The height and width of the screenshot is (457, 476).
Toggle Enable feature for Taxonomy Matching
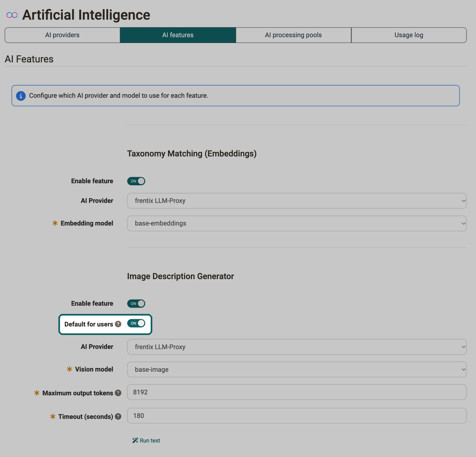[x=136, y=181]
